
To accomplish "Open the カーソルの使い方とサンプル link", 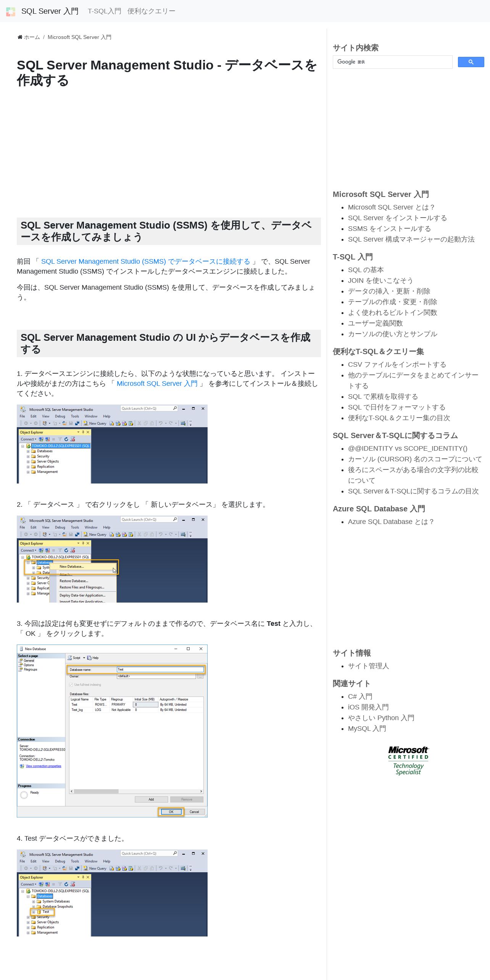I will 393,334.
